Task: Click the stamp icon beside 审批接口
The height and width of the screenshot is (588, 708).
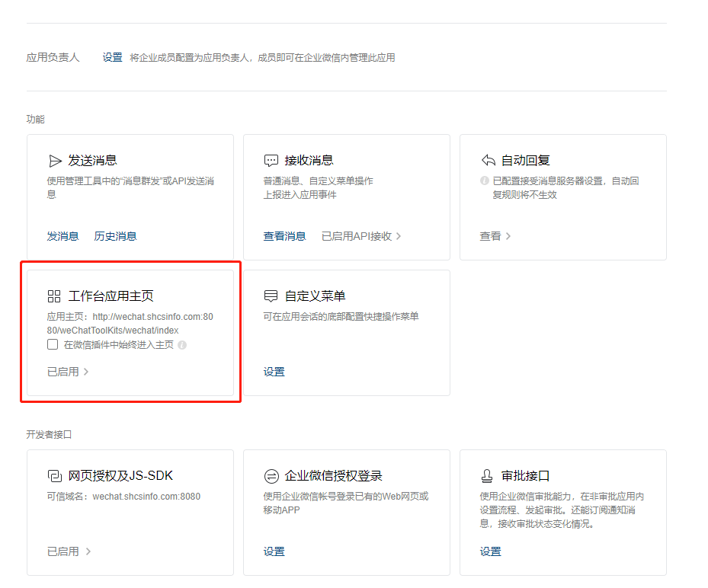Action: coord(487,476)
